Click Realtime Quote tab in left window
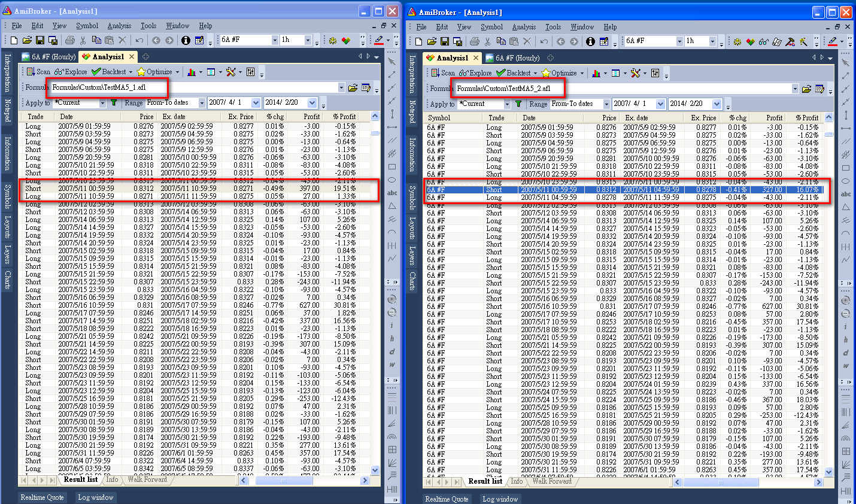Image resolution: width=856 pixels, height=504 pixels. [42, 497]
